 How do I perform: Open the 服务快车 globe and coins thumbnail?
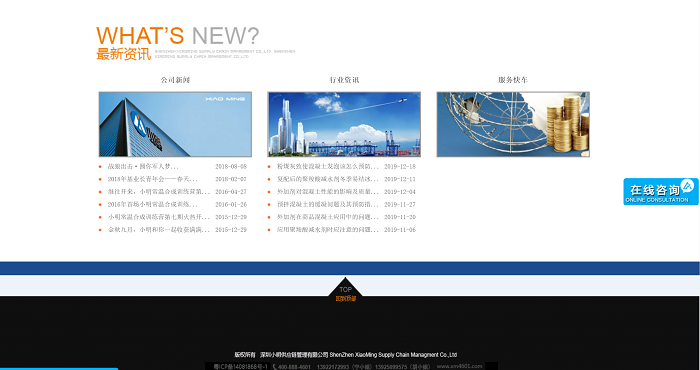tap(513, 124)
